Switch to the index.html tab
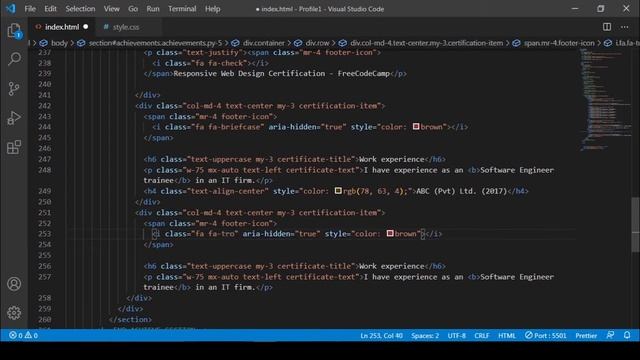The image size is (640, 360). point(62,27)
